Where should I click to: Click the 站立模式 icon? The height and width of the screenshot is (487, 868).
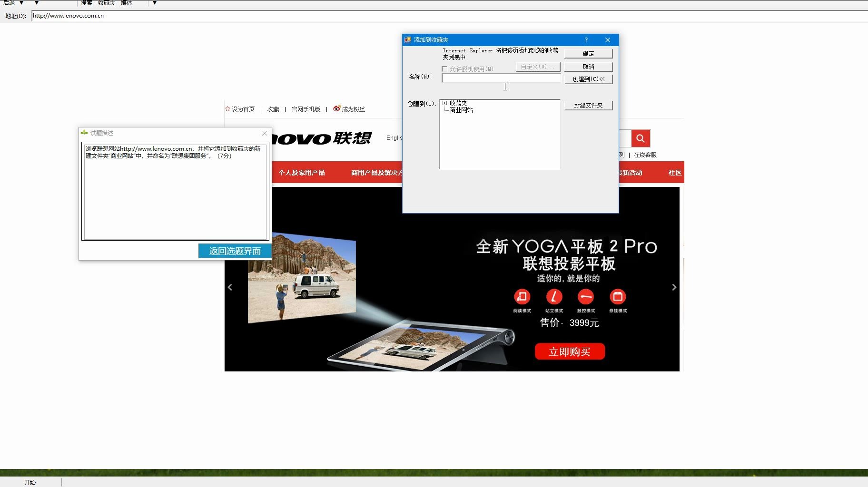click(x=554, y=297)
